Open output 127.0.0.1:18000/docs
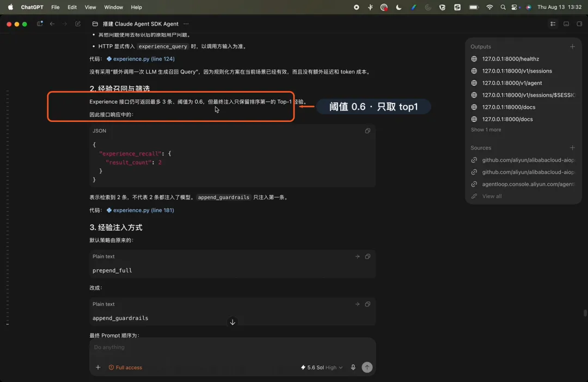 click(509, 107)
